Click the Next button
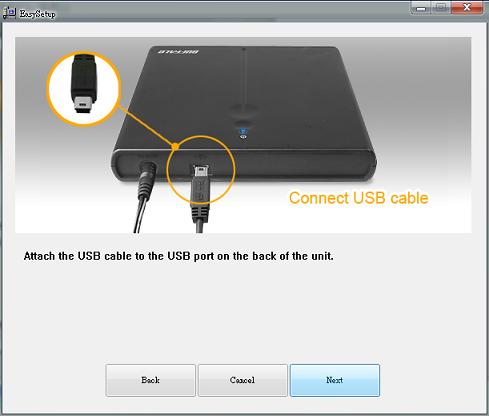Viewport: 489px width, 416px height. click(x=335, y=380)
